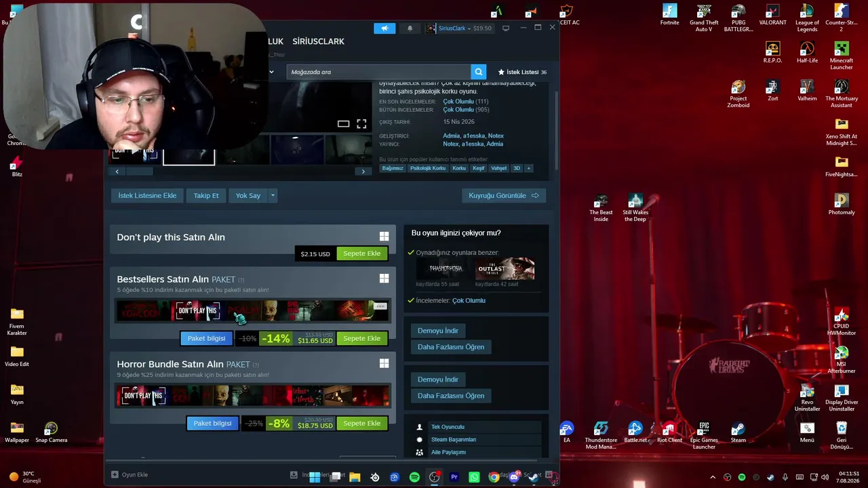Click the Psikolojik Korku tag
868x488 pixels.
click(428, 168)
